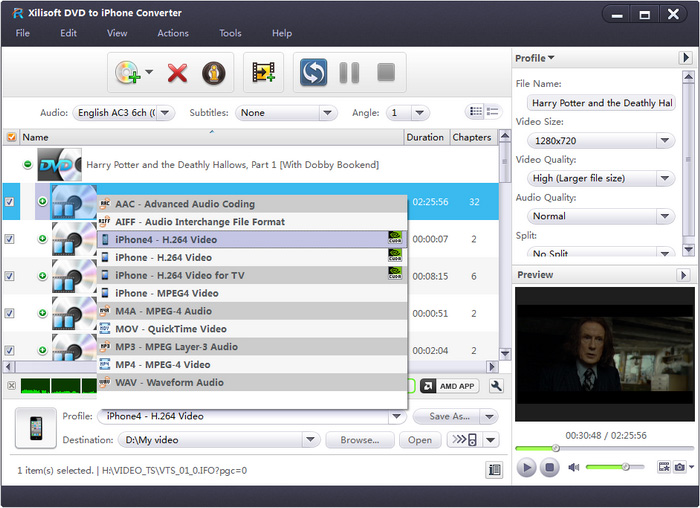Screen dimensions: 700x508
Task: Expand the Preview panel arrow
Action: point(683,275)
